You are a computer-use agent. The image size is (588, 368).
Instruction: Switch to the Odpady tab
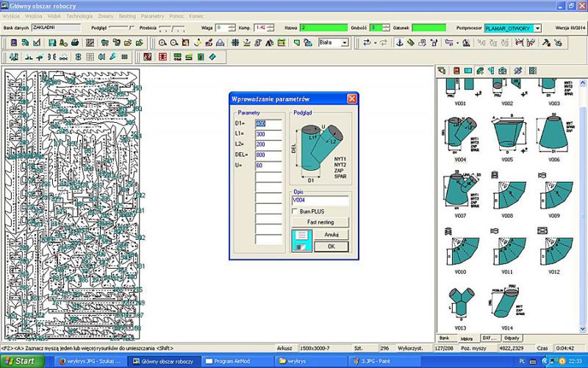511,338
